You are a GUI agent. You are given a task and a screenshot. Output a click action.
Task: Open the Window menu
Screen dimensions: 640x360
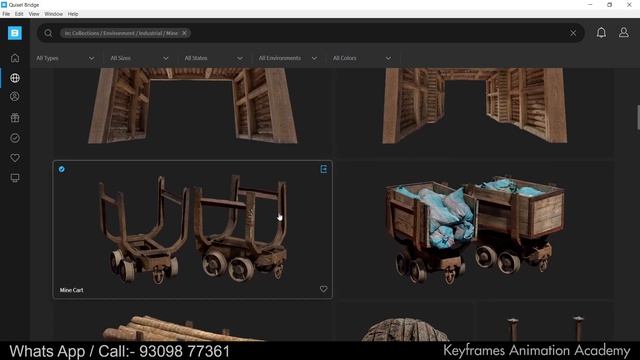click(53, 14)
